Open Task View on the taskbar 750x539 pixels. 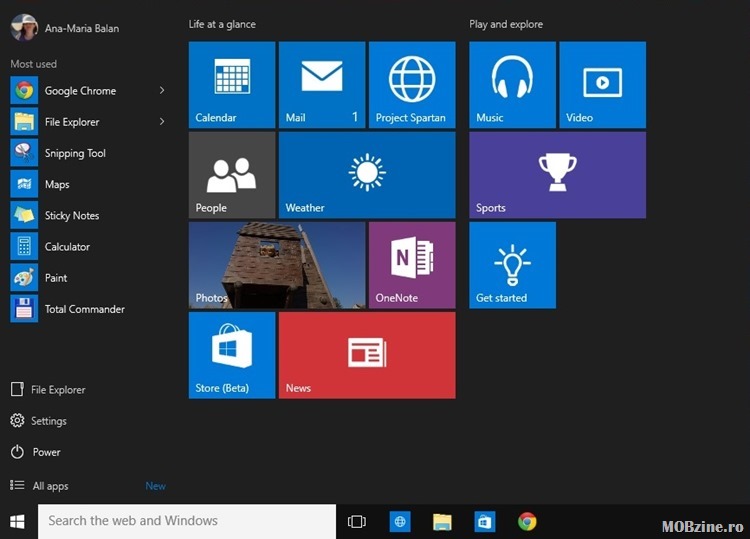tap(356, 521)
